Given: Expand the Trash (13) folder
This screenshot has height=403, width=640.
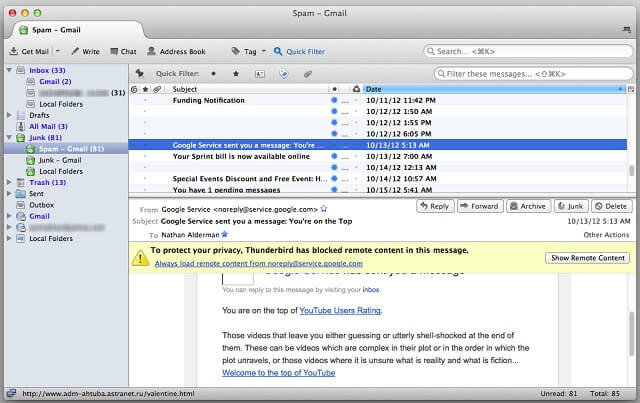Looking at the screenshot, I should pyautogui.click(x=9, y=183).
